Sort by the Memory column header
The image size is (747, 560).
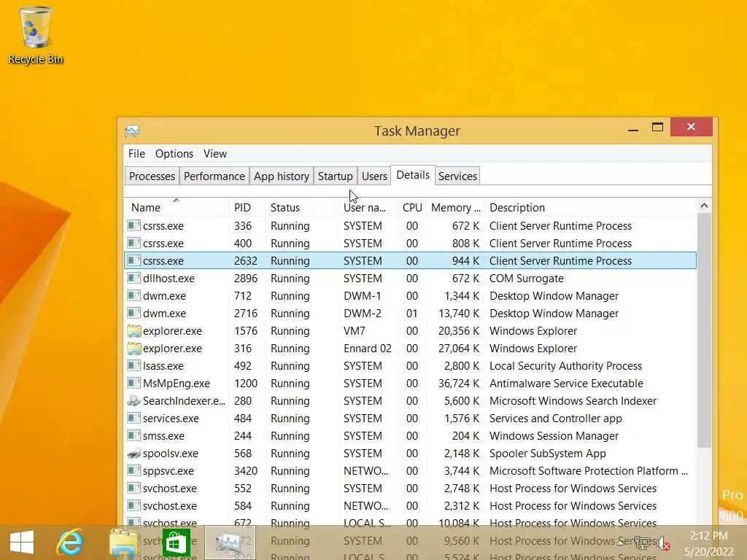click(x=455, y=208)
